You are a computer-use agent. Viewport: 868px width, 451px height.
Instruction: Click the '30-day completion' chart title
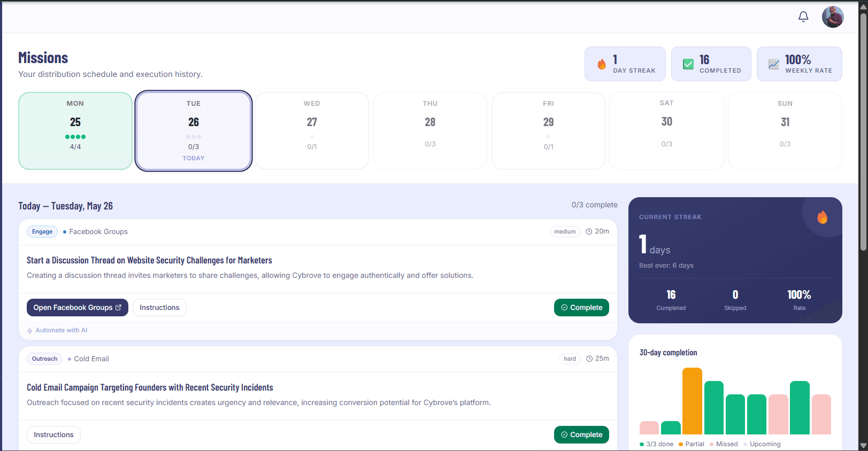click(x=668, y=353)
